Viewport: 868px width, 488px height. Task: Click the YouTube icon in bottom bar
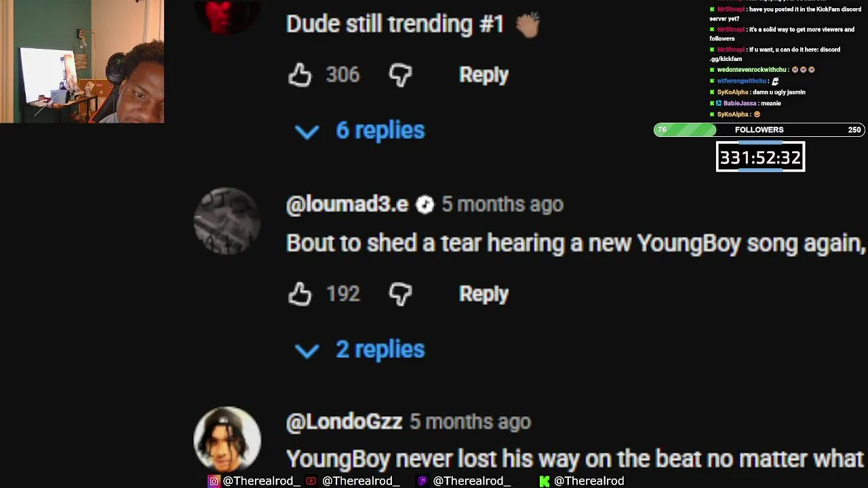(x=311, y=481)
